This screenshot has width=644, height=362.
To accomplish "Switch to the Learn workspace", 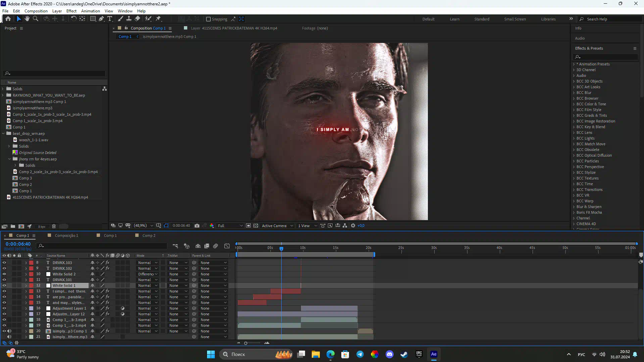I will [x=455, y=19].
